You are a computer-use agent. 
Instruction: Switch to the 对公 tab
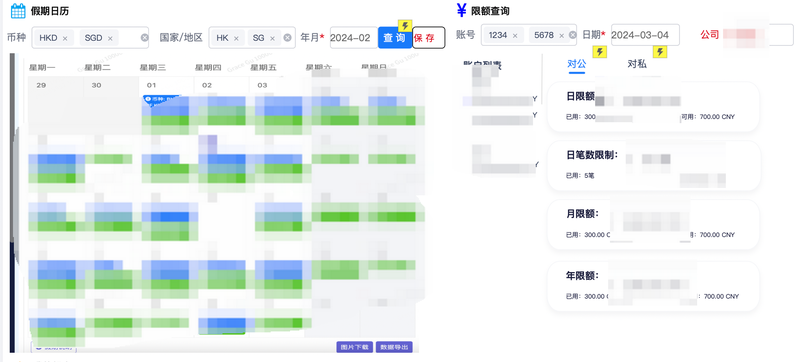point(577,64)
